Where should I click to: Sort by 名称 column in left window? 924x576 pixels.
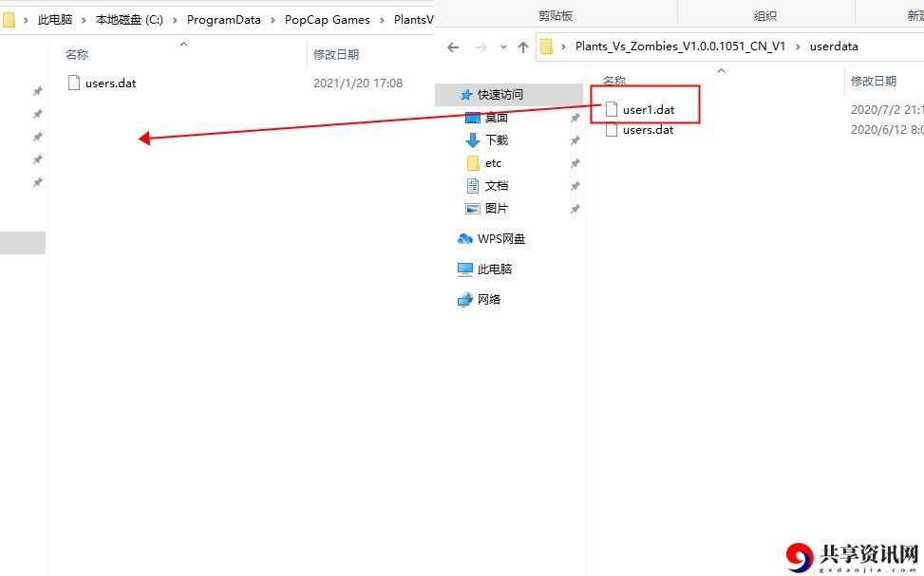[77, 54]
